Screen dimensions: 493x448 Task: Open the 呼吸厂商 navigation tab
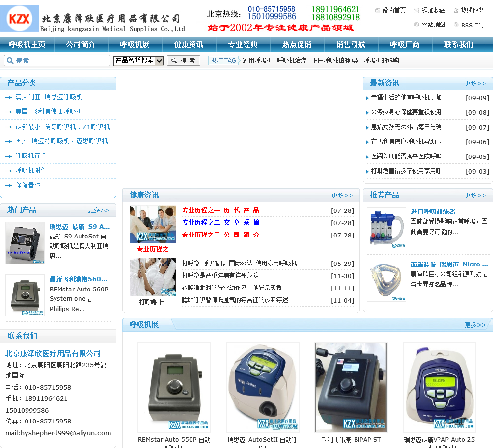pyautogui.click(x=405, y=44)
